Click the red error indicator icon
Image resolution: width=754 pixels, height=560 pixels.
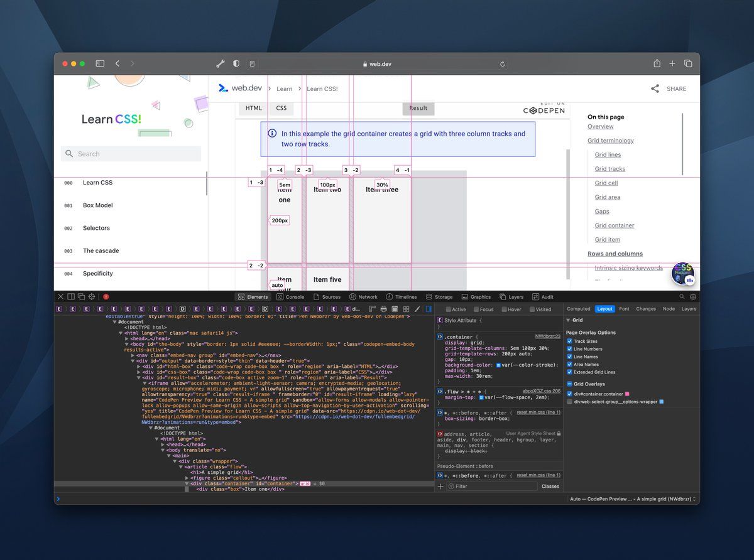point(106,296)
